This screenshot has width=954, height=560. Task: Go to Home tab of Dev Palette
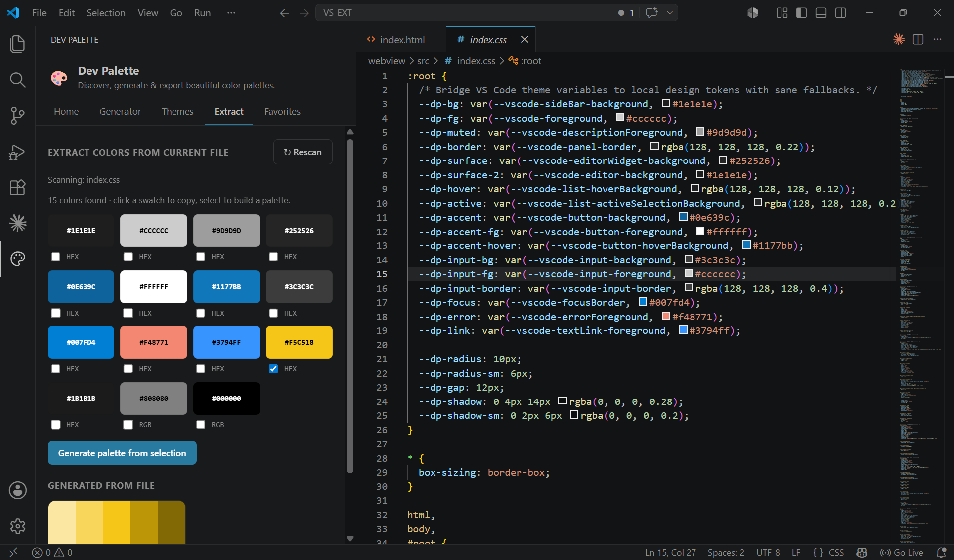pyautogui.click(x=66, y=112)
